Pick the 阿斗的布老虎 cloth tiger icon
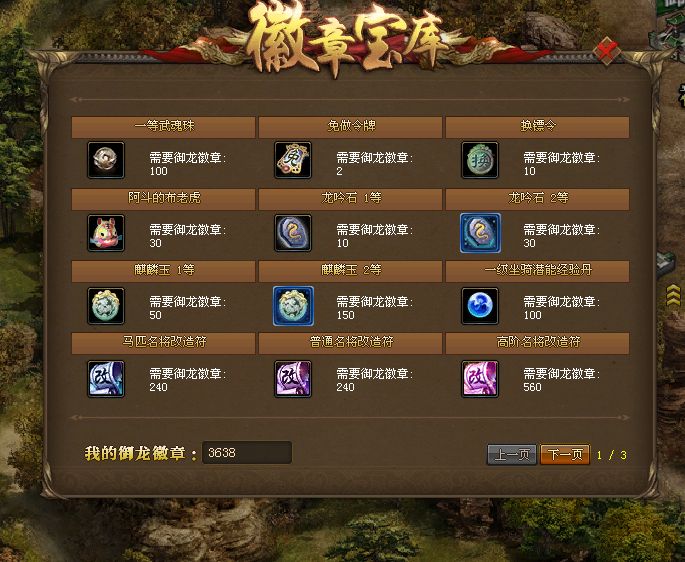Image resolution: width=685 pixels, height=562 pixels. [106, 233]
